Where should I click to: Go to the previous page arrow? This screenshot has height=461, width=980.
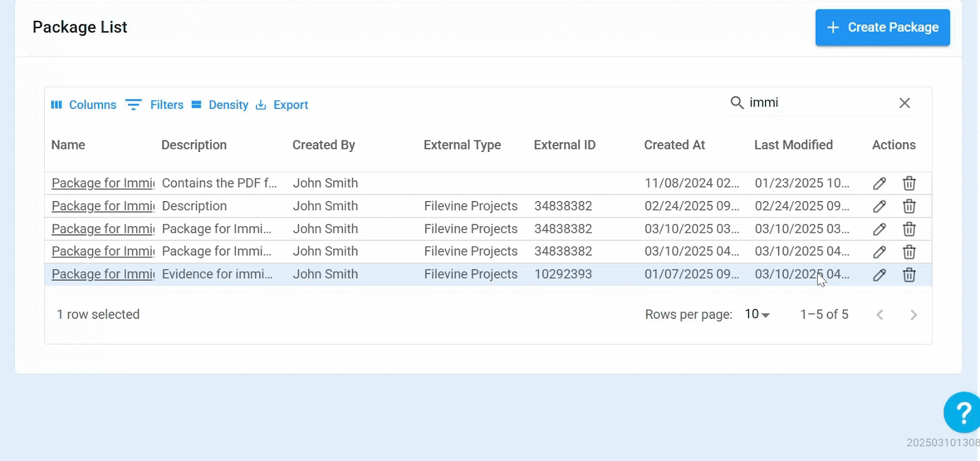point(880,314)
